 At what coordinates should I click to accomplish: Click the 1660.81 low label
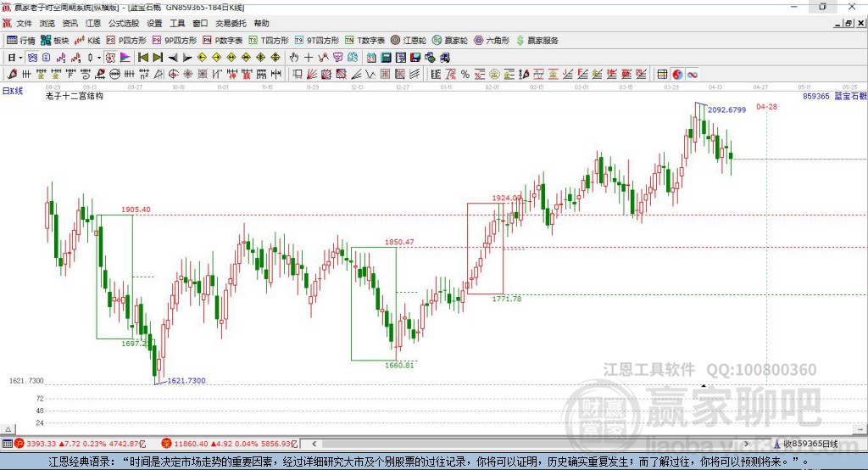pyautogui.click(x=399, y=366)
